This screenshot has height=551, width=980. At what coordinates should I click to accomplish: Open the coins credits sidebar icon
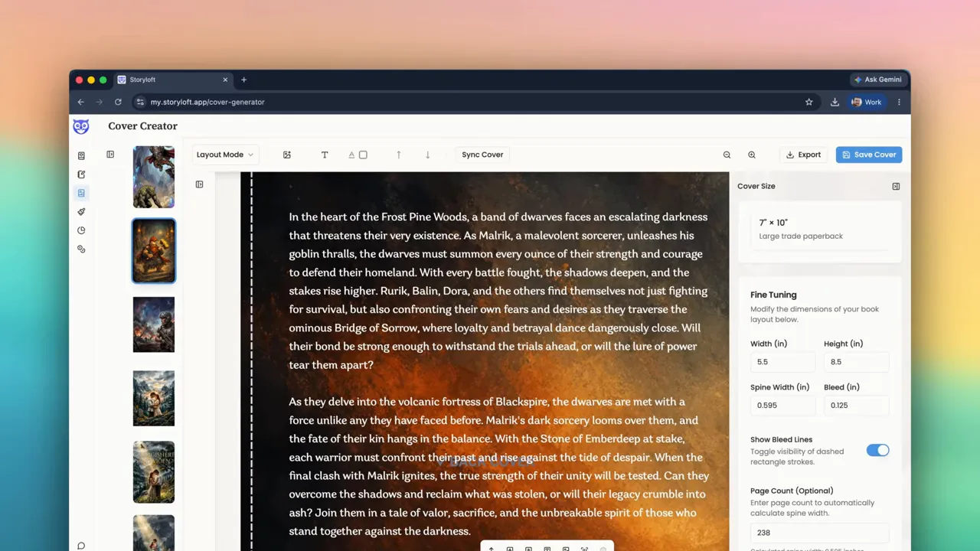click(x=81, y=249)
